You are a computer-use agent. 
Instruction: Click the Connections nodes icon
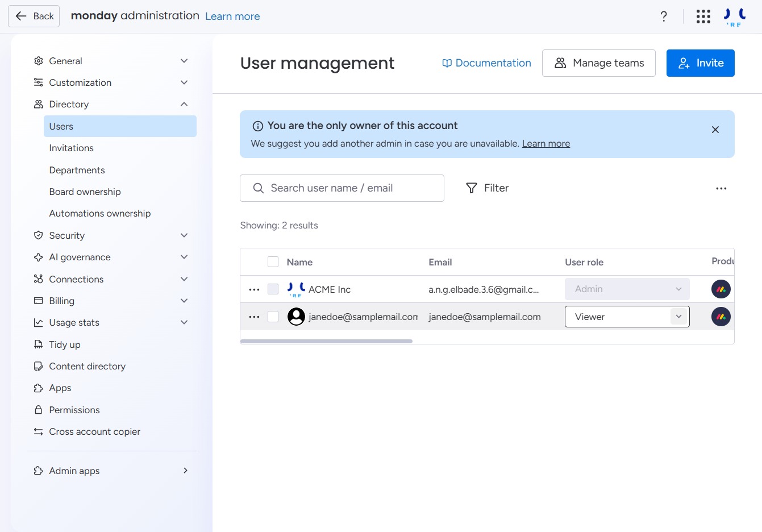38,279
